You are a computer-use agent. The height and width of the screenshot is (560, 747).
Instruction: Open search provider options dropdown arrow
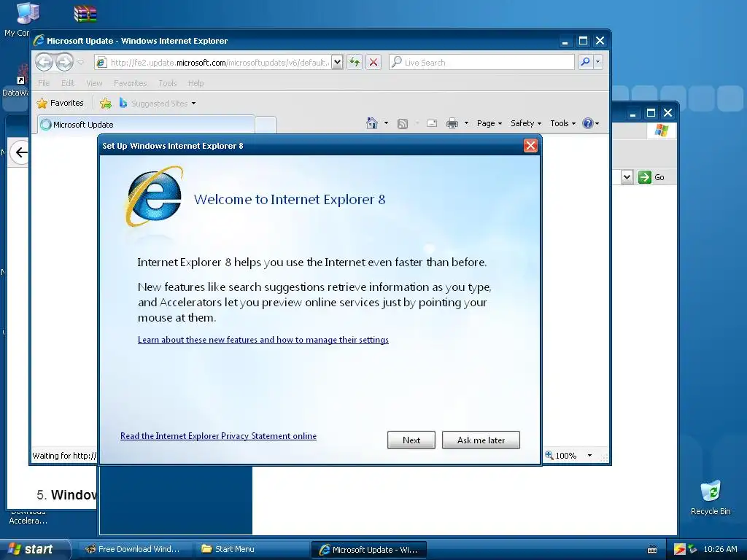coord(598,62)
